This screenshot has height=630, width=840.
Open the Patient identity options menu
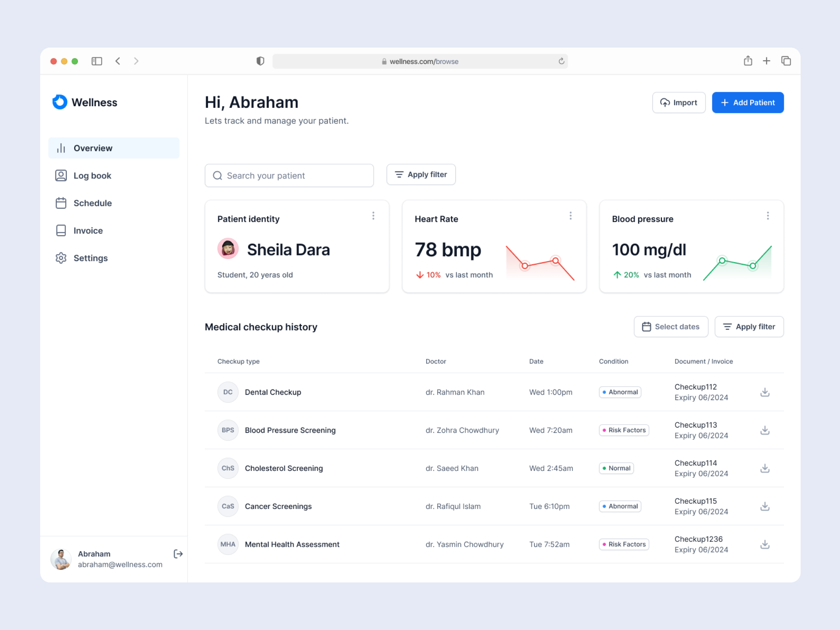tap(373, 215)
